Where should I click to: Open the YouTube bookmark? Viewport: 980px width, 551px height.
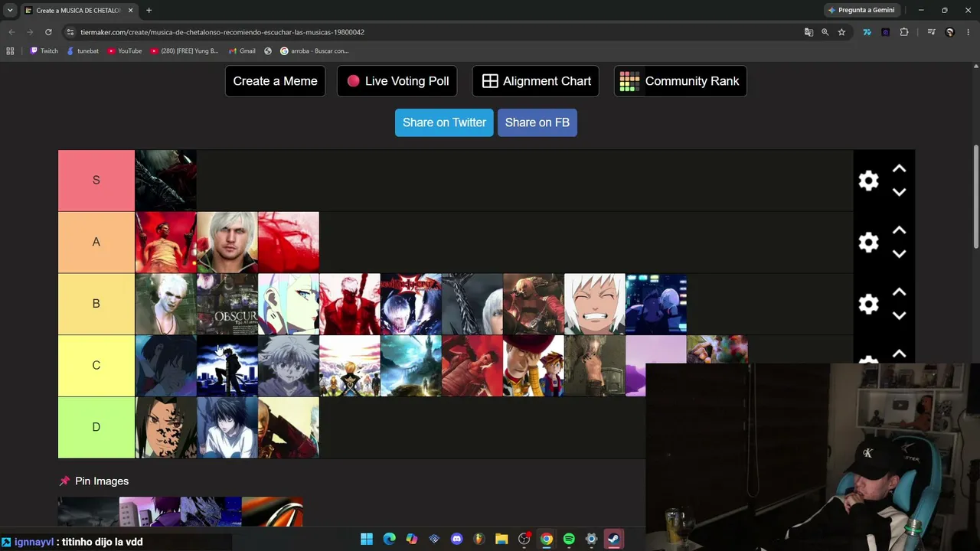(x=125, y=51)
